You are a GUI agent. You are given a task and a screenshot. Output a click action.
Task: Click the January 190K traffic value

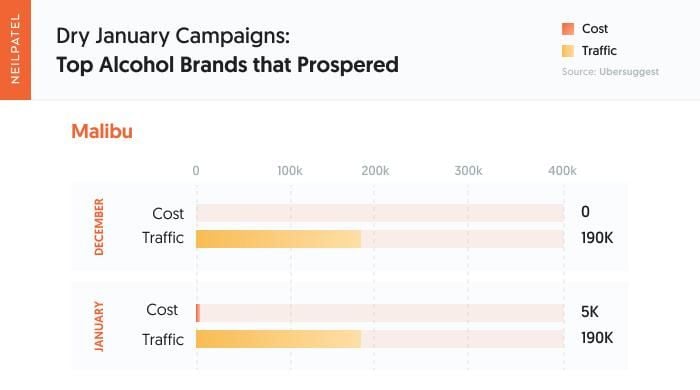coord(597,338)
